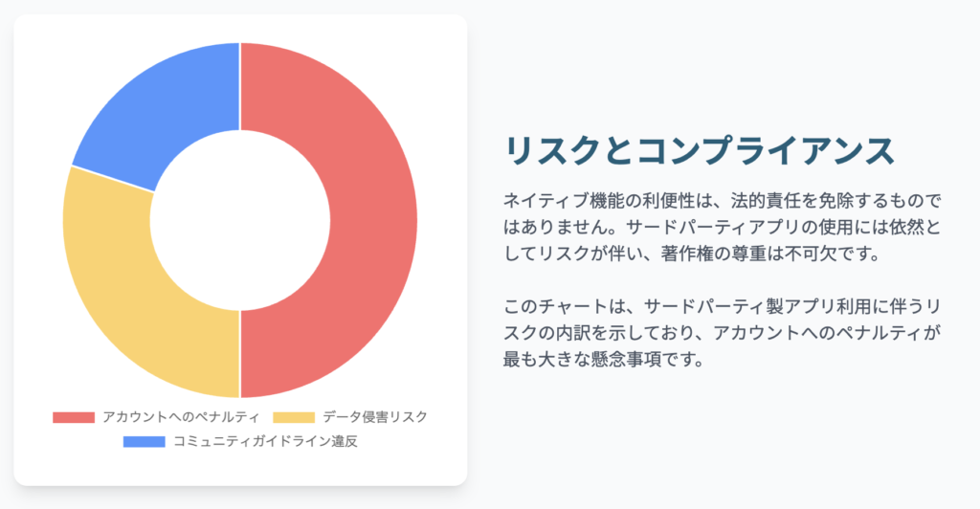Viewport: 980px width, 509px height.
Task: Click the text 最も大きな懸念事項です
Action: tap(603, 359)
